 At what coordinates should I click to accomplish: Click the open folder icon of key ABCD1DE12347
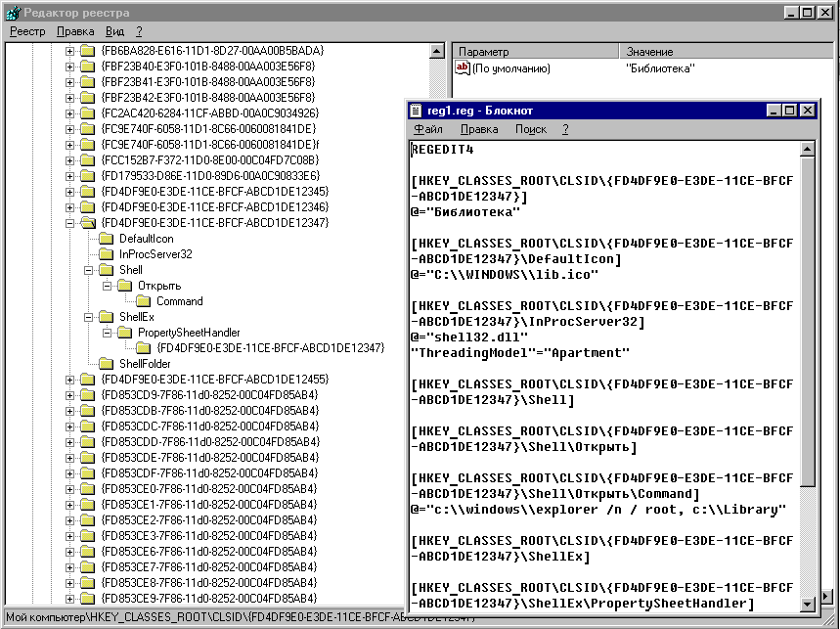point(88,223)
